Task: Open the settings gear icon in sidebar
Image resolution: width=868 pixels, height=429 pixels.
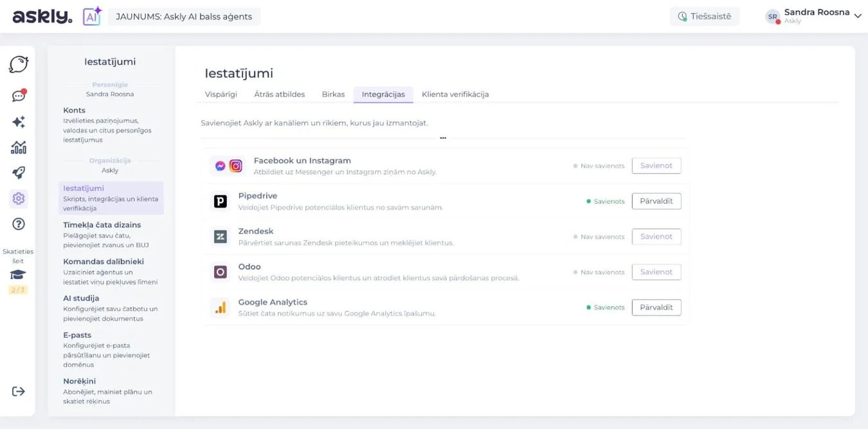Action: 19,199
